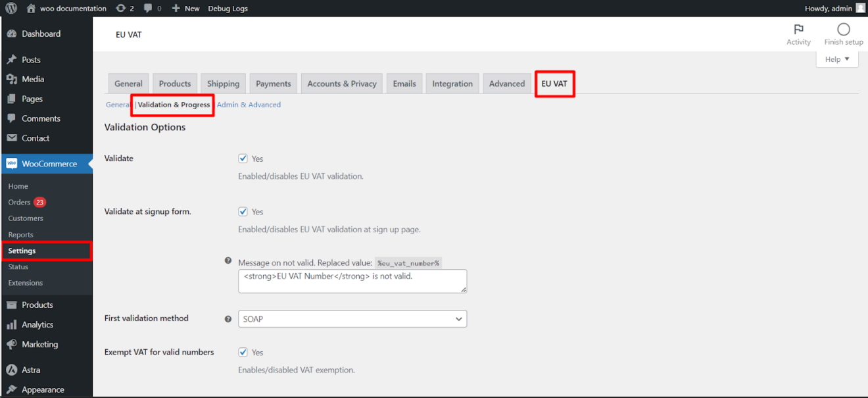Open Debug Logs from admin bar
Image resolution: width=868 pixels, height=398 pixels.
227,8
